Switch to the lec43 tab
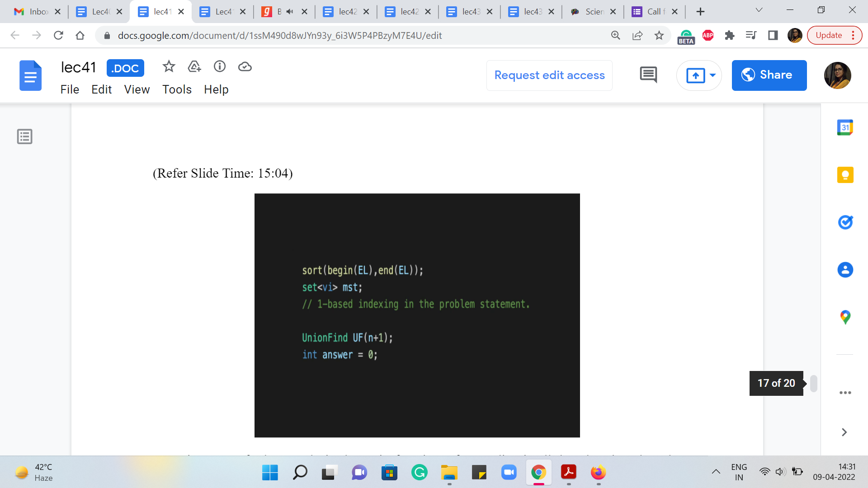The height and width of the screenshot is (488, 868). (470, 12)
